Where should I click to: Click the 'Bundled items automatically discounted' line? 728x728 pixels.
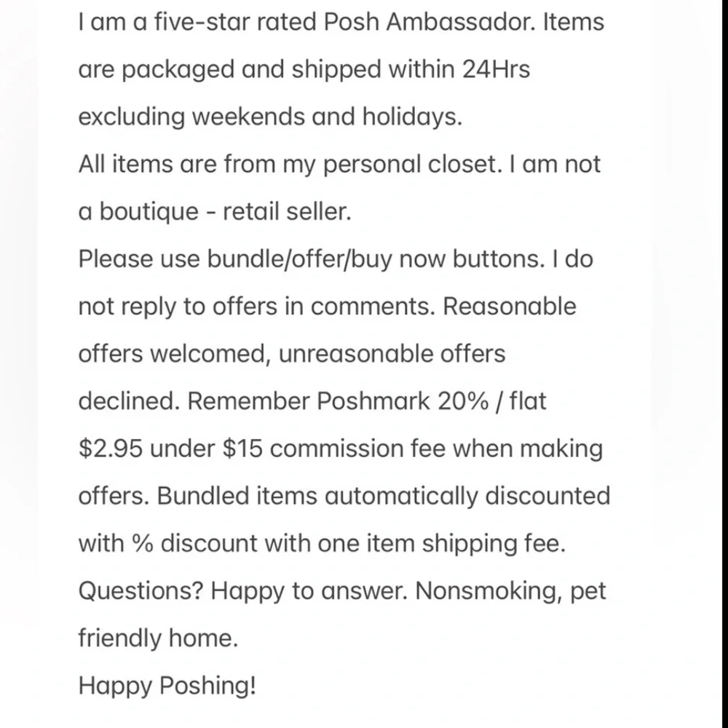pyautogui.click(x=384, y=496)
